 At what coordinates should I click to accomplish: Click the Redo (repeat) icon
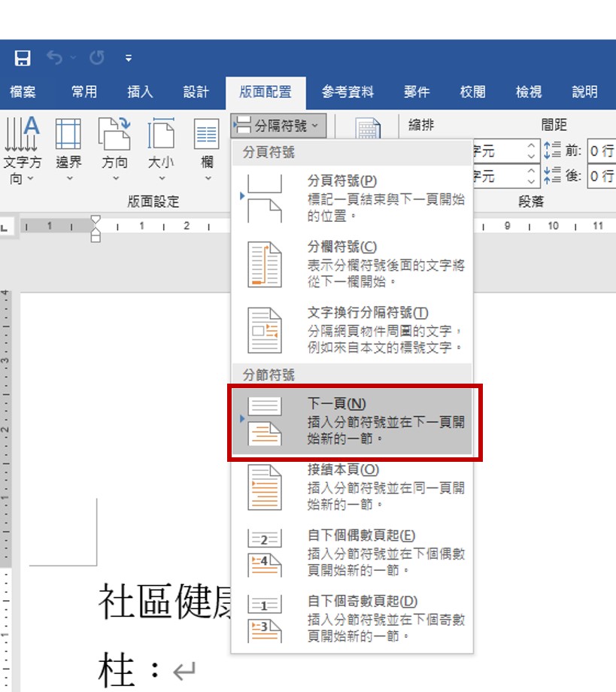[x=96, y=58]
